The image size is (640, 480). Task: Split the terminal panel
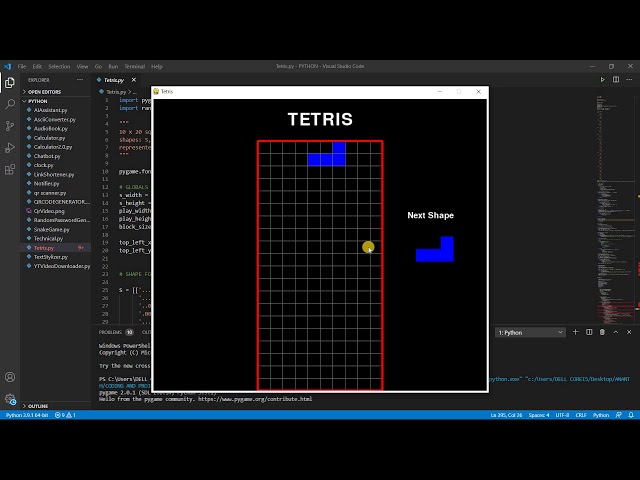point(589,332)
